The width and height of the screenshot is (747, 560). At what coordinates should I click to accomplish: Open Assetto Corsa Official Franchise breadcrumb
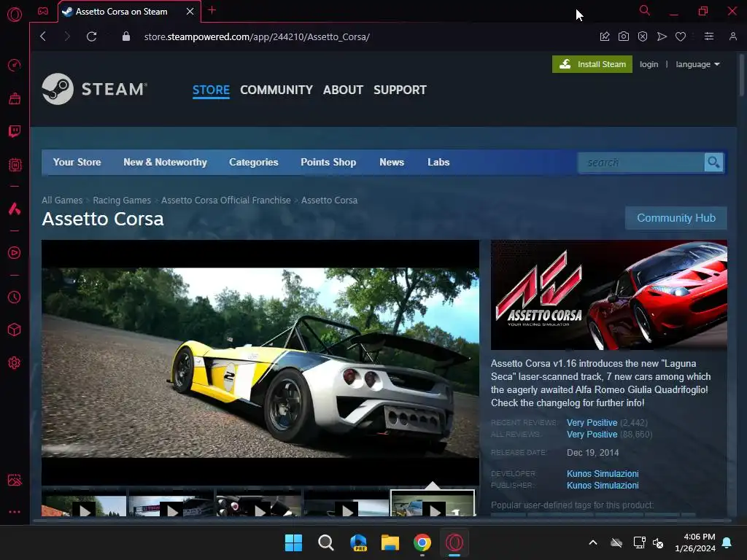(226, 201)
